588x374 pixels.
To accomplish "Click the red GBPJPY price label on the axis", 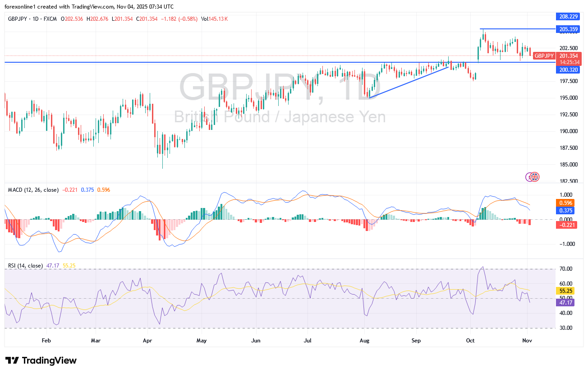I will (x=544, y=56).
